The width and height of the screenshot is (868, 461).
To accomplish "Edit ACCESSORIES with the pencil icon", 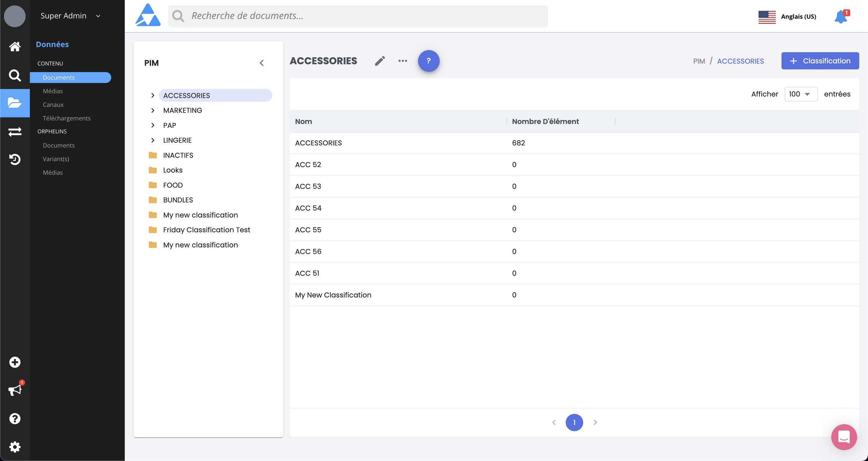I will click(380, 61).
